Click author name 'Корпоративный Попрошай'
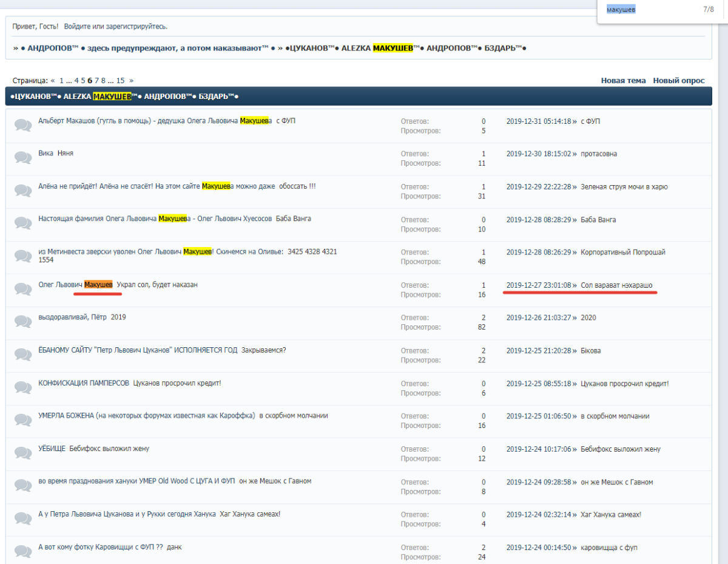The image size is (728, 564). 623,253
